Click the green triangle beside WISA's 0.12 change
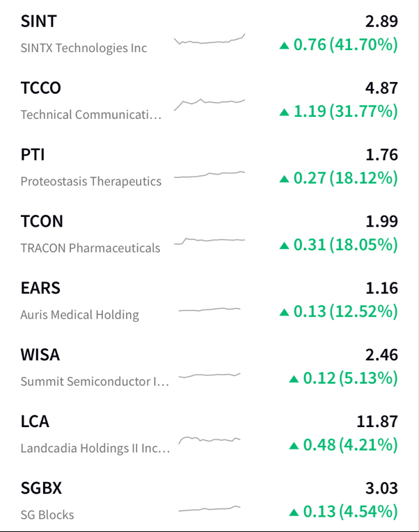 pos(294,379)
